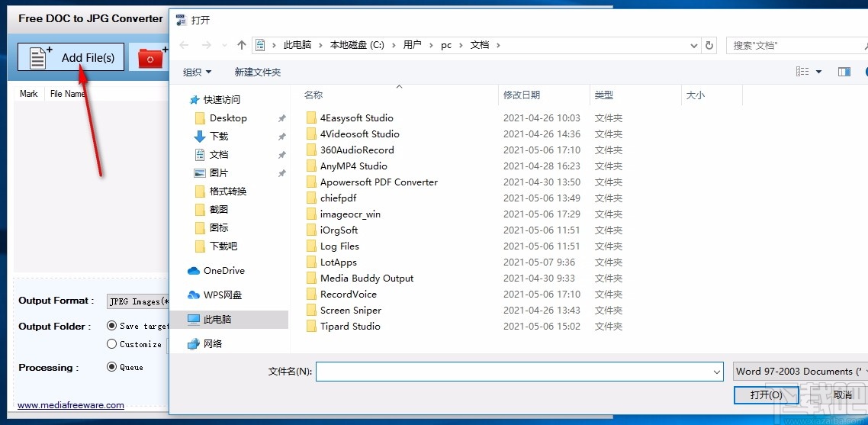Open 格式转换 folder in sidebar
The height and width of the screenshot is (425, 868).
coord(228,192)
